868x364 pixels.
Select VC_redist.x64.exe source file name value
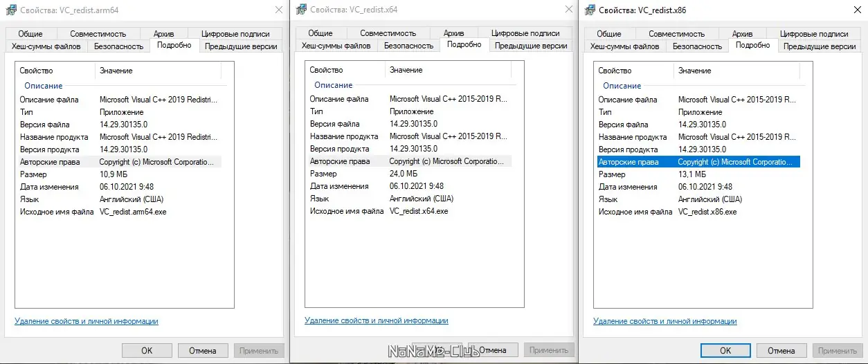[419, 211]
